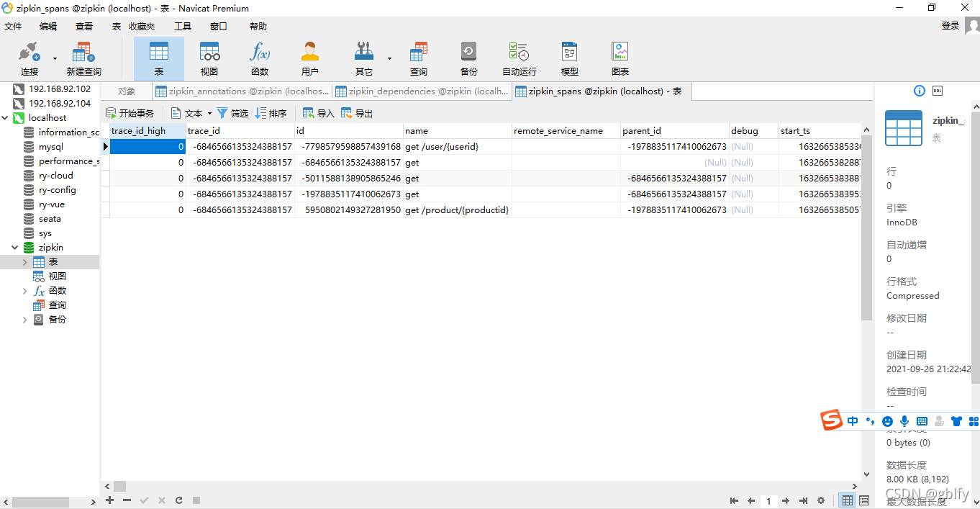Click the 其它 (Others) tools icon

tap(364, 58)
